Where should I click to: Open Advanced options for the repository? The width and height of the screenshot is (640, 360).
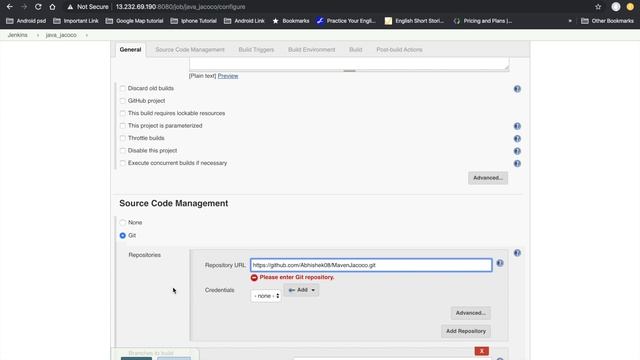coord(471,313)
